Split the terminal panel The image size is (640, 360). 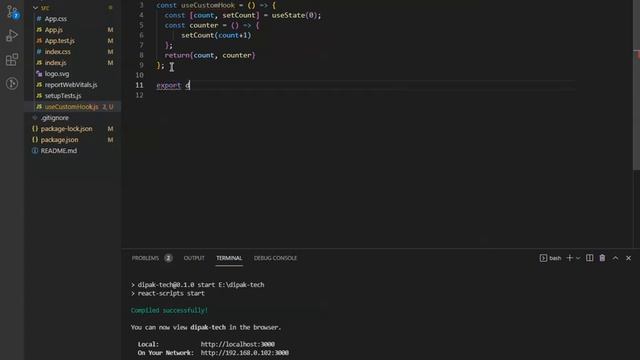pyautogui.click(x=589, y=258)
